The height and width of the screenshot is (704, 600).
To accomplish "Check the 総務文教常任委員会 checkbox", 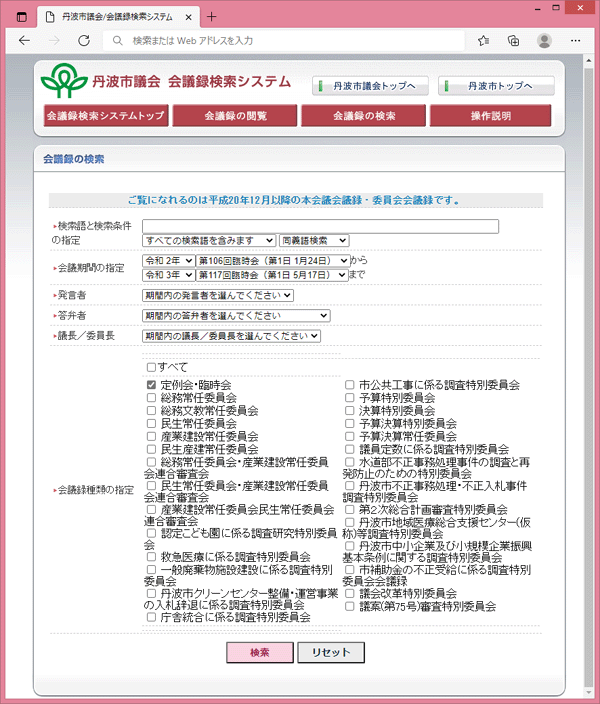I will 151,410.
